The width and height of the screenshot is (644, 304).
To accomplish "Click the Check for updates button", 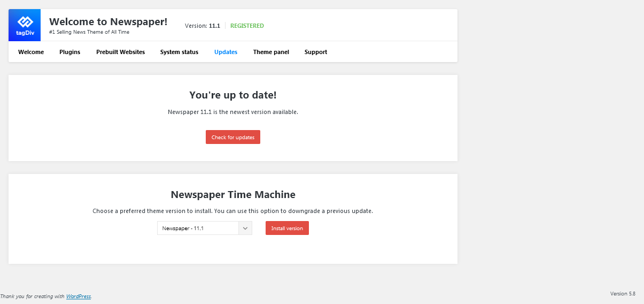I will click(x=233, y=137).
